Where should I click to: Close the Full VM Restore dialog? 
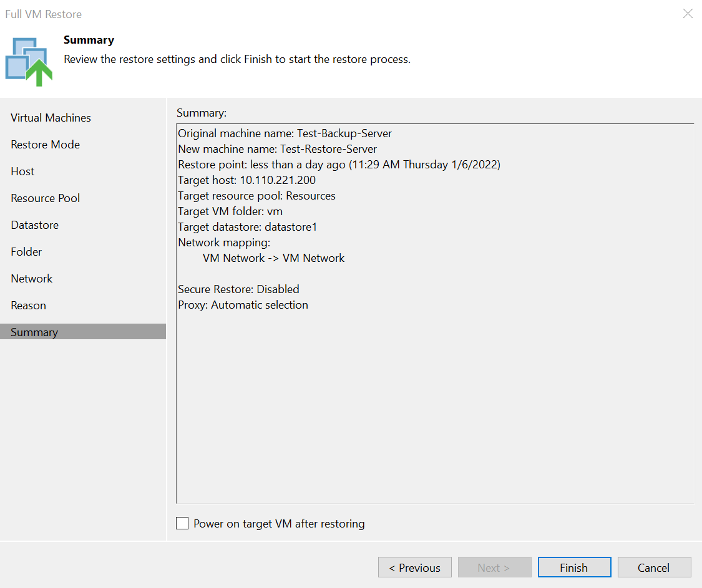point(688,14)
